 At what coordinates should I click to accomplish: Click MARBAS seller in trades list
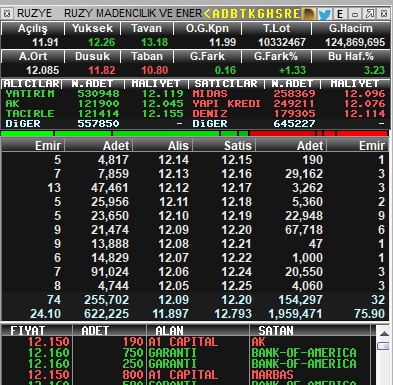pos(272,375)
